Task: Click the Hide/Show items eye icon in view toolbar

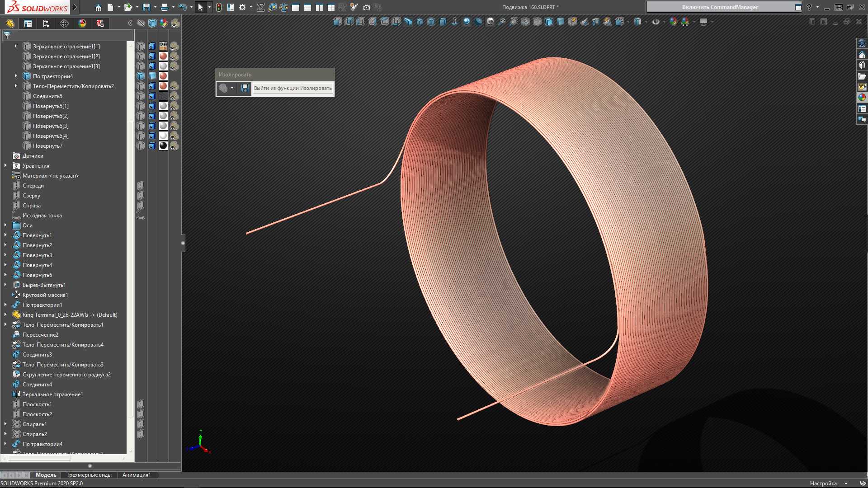Action: pyautogui.click(x=656, y=22)
